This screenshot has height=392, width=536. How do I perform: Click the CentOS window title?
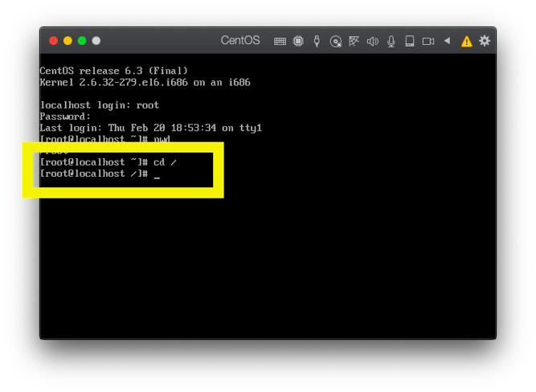pyautogui.click(x=240, y=41)
